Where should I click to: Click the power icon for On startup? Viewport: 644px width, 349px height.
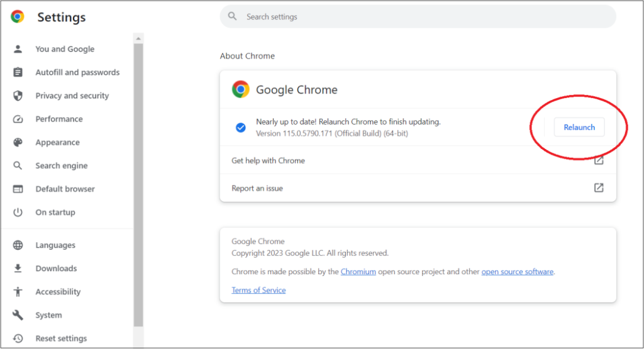[18, 212]
